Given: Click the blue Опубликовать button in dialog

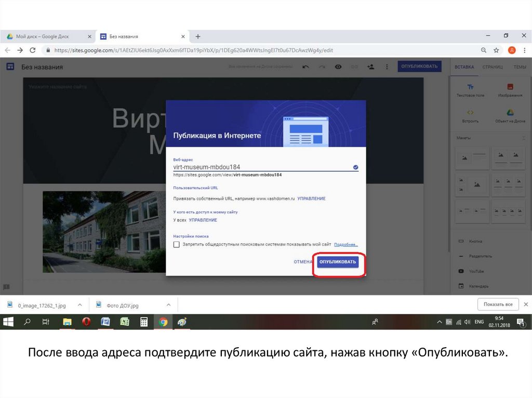Looking at the screenshot, I should click(x=338, y=262).
